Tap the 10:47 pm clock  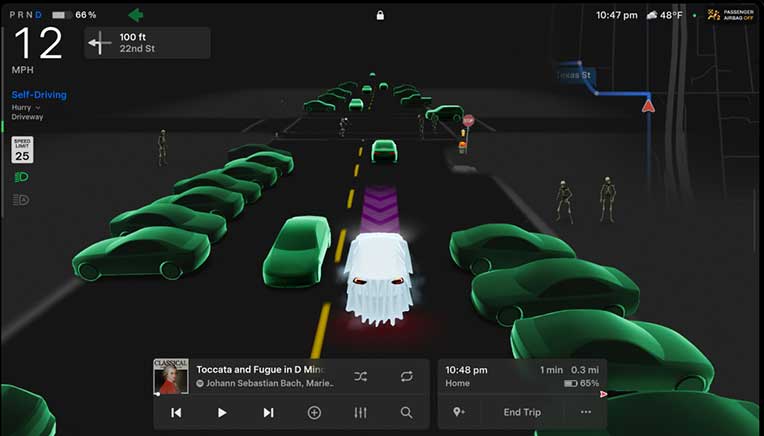point(616,15)
